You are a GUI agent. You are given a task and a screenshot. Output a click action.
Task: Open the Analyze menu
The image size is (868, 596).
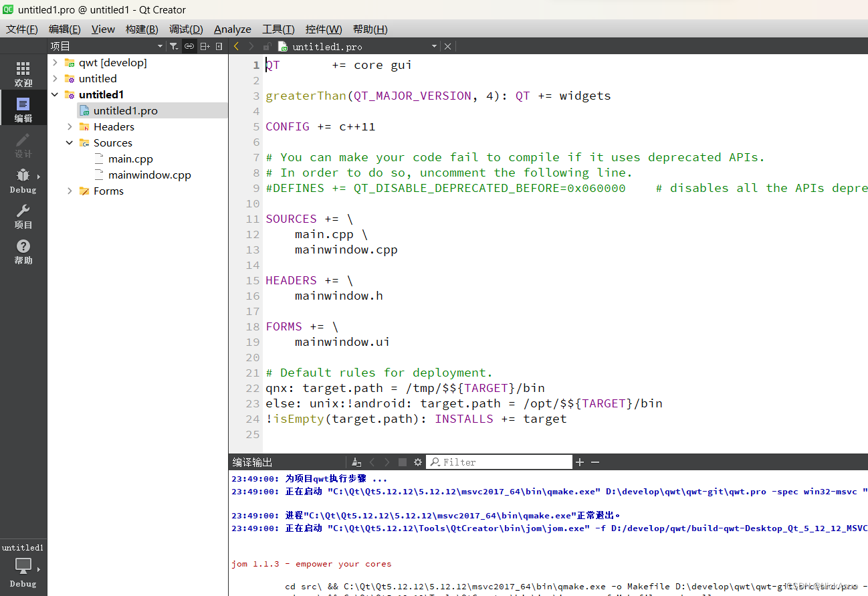click(x=233, y=29)
